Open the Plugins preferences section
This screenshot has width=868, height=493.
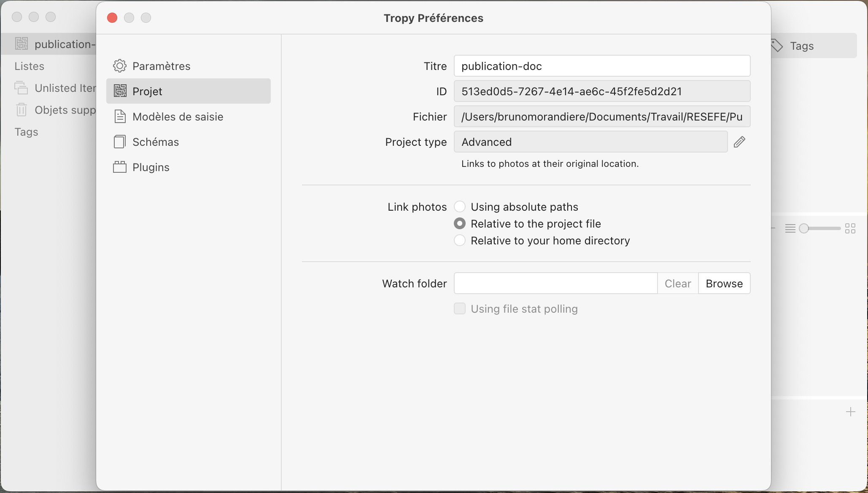tap(151, 167)
